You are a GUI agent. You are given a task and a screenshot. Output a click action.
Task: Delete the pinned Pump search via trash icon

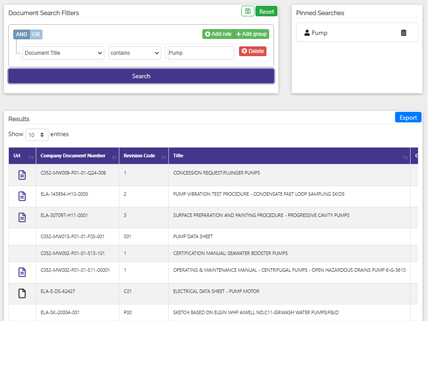(x=403, y=33)
